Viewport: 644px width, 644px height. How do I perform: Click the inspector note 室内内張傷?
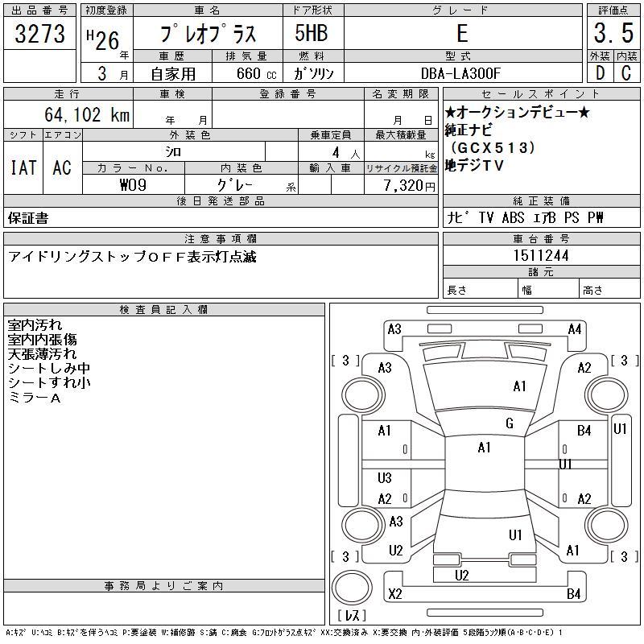point(43,340)
